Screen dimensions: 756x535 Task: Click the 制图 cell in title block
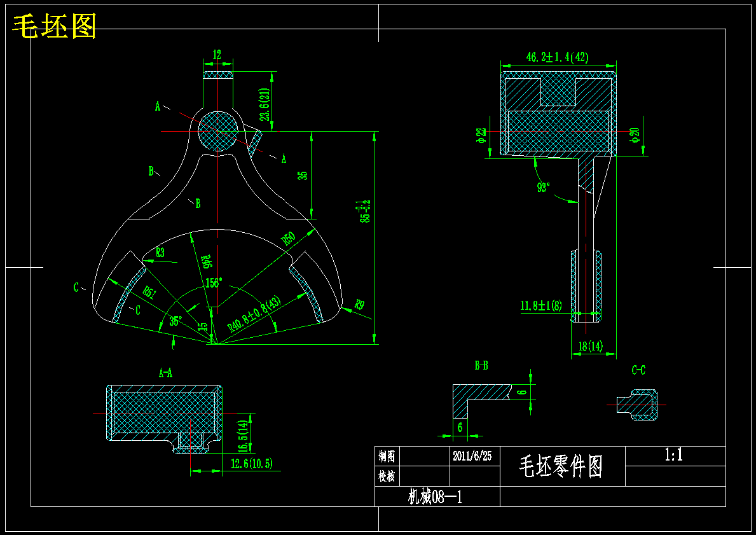click(387, 455)
